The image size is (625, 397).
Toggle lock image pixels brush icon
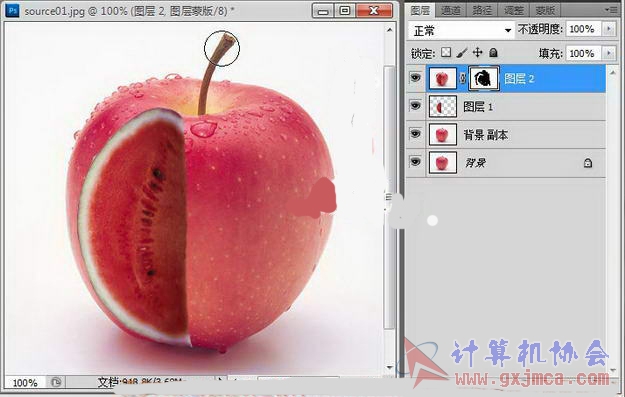(x=462, y=53)
